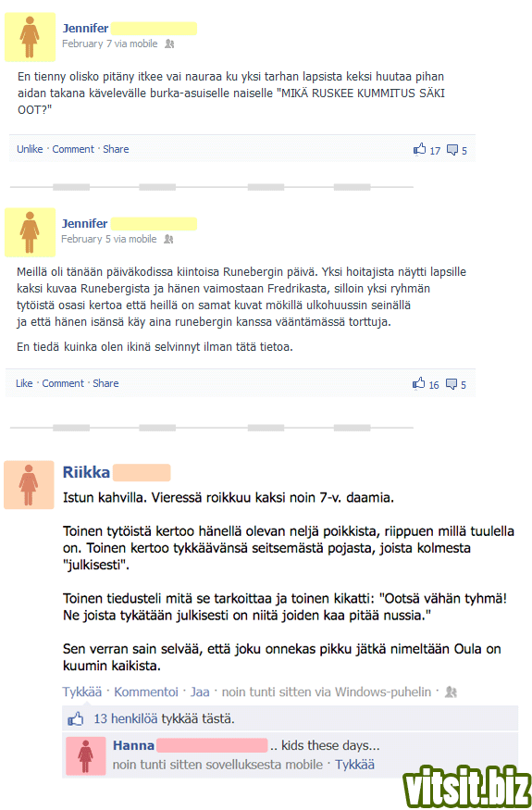Click Hanna's pink profile picture
Screen dimensions: 532x810
(x=86, y=755)
